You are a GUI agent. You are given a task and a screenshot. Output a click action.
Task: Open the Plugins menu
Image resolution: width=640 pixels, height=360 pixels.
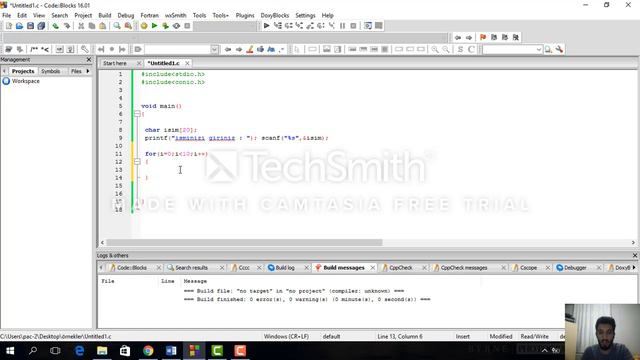245,15
